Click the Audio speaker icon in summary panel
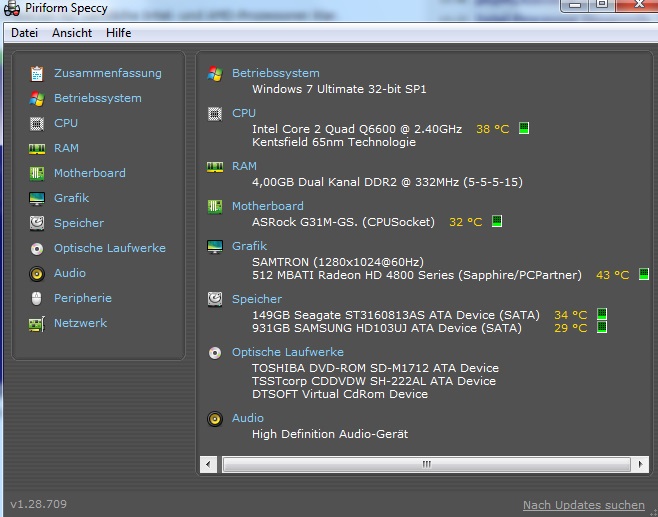The image size is (658, 517). click(215, 418)
